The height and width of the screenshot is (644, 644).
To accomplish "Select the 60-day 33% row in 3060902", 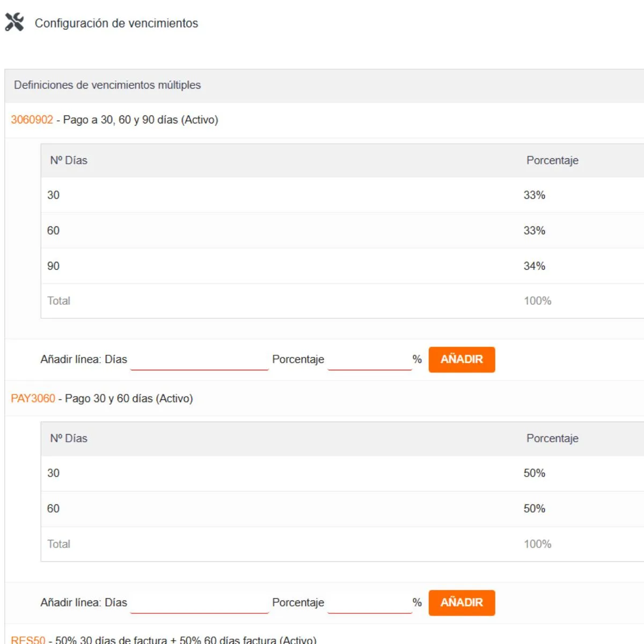I will pos(342,230).
